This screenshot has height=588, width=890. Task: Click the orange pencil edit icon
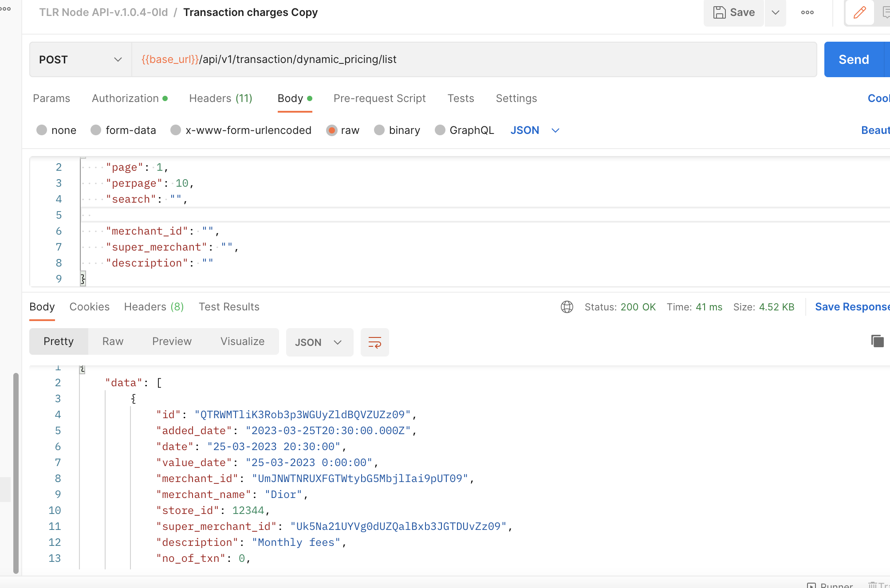point(859,12)
